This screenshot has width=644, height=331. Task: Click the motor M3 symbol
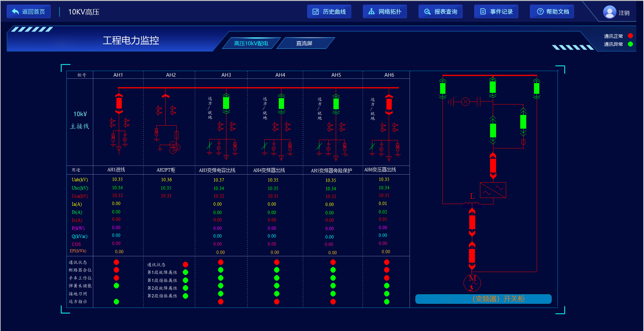pyautogui.click(x=472, y=283)
